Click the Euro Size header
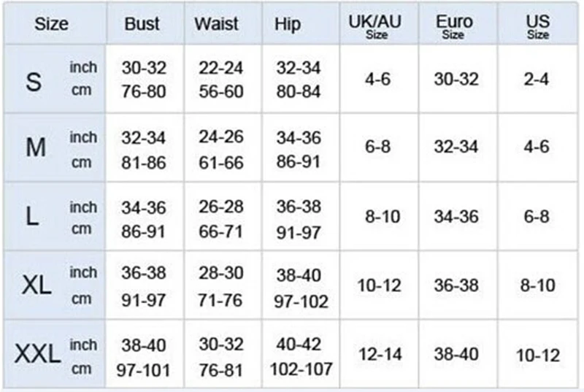This screenshot has width=584, height=392. click(454, 27)
